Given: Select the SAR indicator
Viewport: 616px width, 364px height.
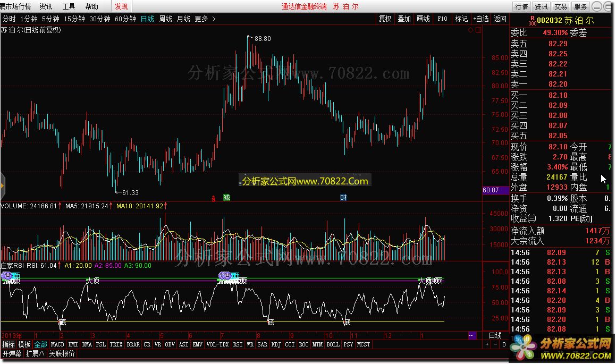Looking at the screenshot, I should pyautogui.click(x=263, y=344).
